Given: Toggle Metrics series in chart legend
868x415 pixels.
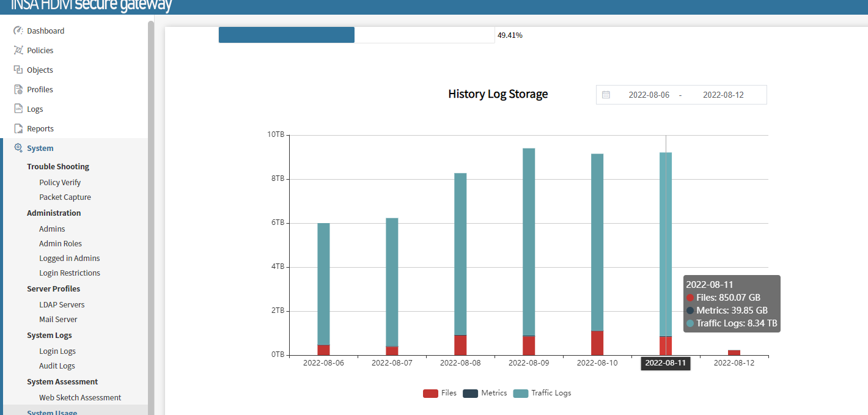Looking at the screenshot, I should click(x=485, y=393).
